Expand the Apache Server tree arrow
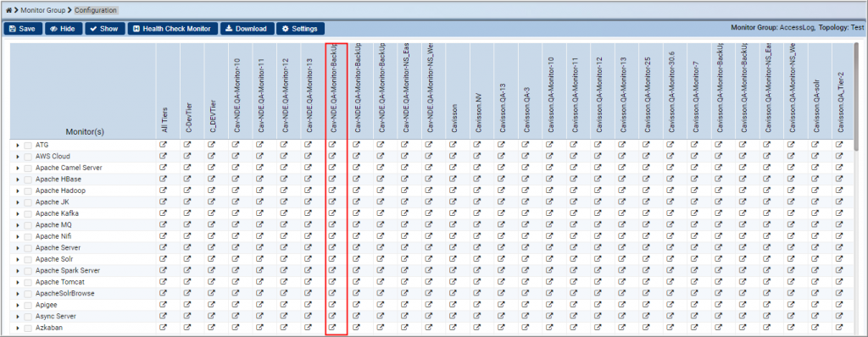 click(x=18, y=248)
